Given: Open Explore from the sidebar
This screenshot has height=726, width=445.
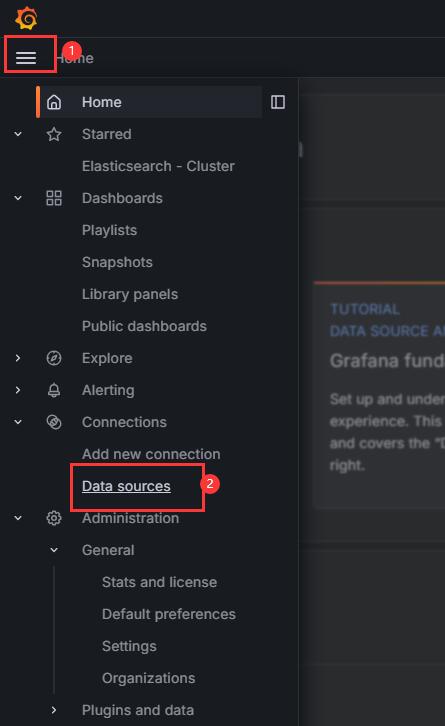Looking at the screenshot, I should [x=107, y=358].
